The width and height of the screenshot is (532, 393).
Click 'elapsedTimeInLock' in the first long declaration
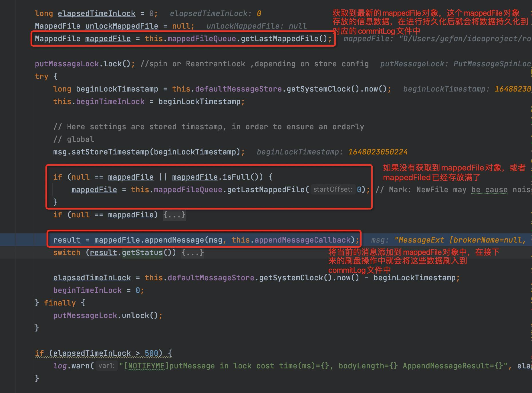[97, 13]
